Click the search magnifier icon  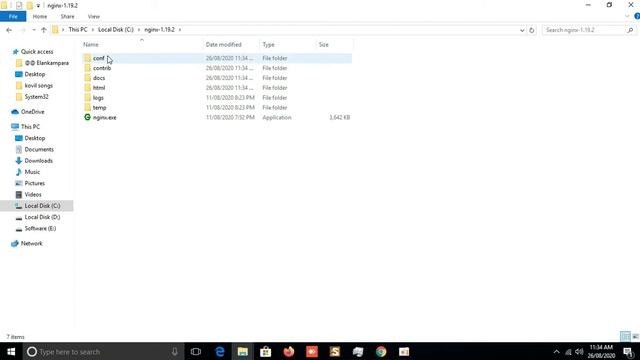pyautogui.click(x=630, y=30)
